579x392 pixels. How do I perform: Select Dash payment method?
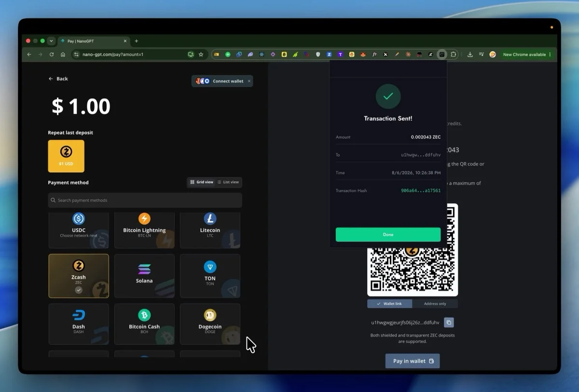click(79, 324)
